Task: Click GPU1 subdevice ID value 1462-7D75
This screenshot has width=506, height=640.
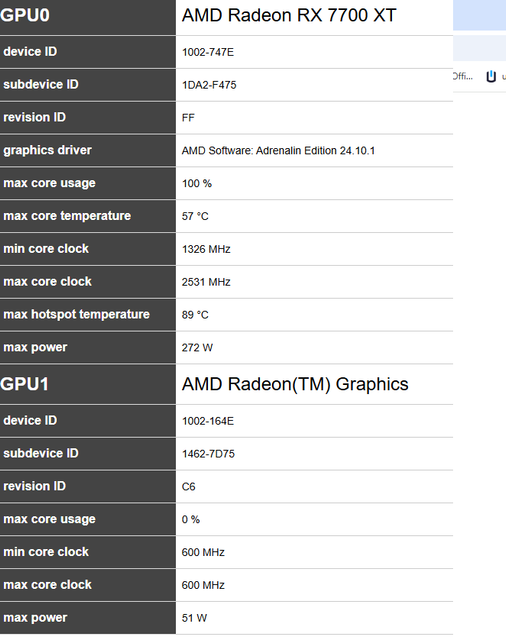Action: point(208,454)
